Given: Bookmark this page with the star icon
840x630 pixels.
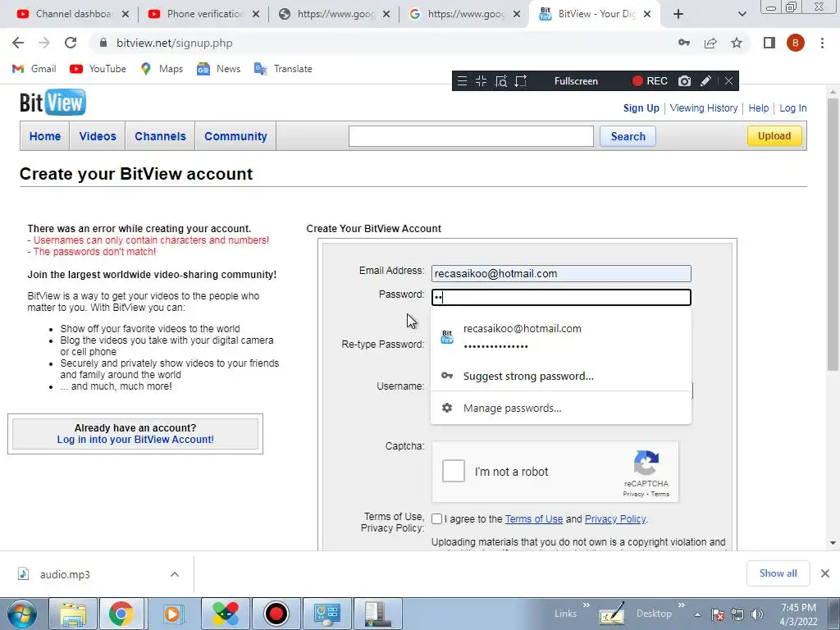Looking at the screenshot, I should coord(737,43).
